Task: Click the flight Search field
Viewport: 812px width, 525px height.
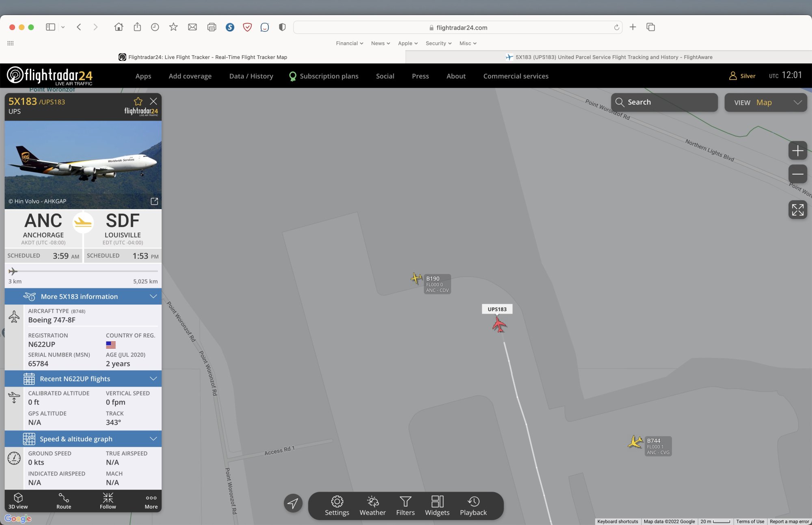Action: (x=664, y=102)
